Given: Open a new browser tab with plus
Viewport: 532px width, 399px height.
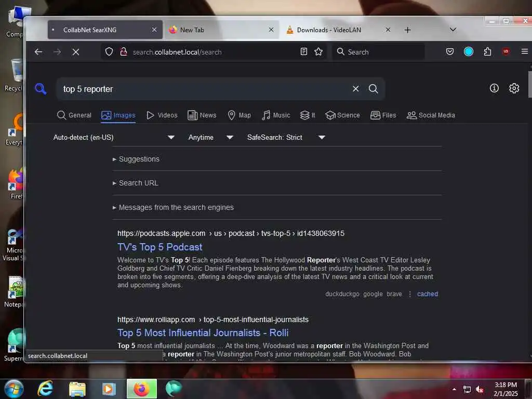Looking at the screenshot, I should (x=407, y=30).
